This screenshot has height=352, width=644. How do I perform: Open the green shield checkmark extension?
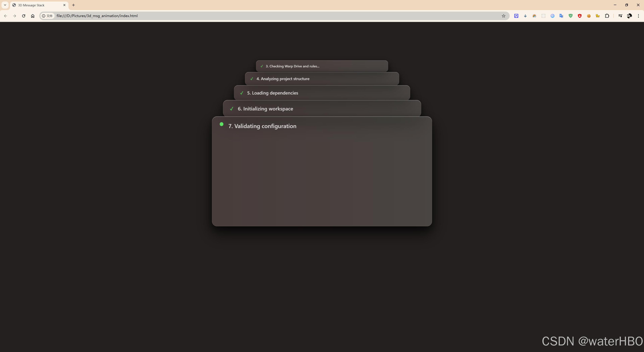click(571, 16)
